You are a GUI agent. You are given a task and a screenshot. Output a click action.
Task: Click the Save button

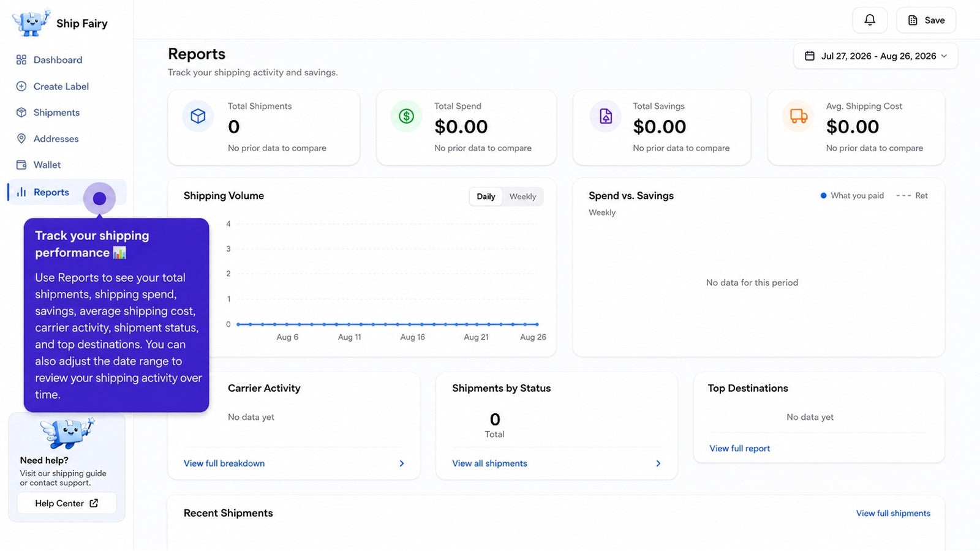[x=926, y=20]
